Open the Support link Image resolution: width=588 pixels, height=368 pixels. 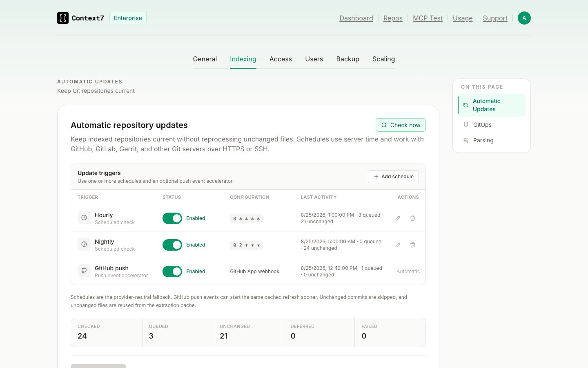click(495, 18)
